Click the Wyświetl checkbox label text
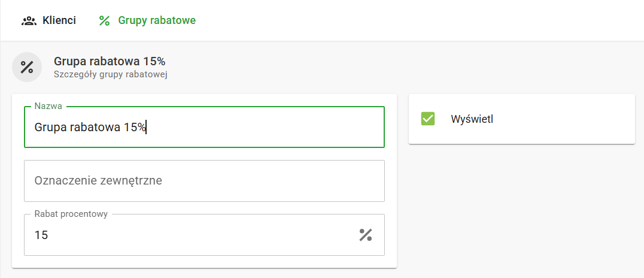 point(472,119)
